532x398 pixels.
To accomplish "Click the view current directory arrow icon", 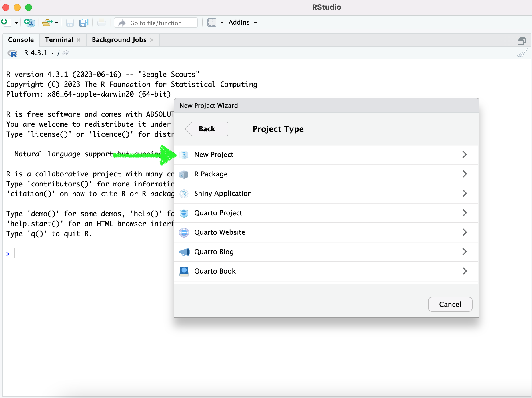I will tap(66, 53).
